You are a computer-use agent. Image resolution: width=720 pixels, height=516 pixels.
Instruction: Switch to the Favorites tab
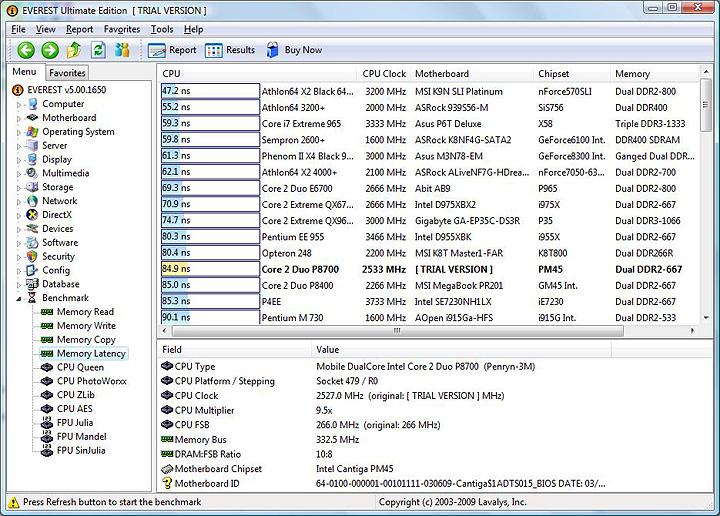(67, 73)
